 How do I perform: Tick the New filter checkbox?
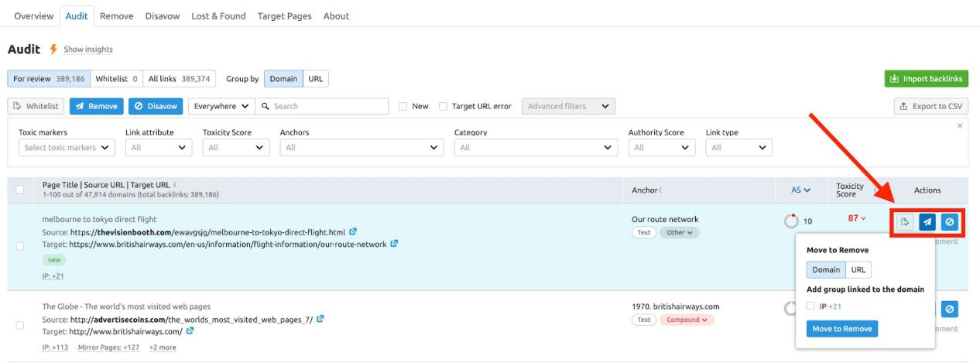403,106
